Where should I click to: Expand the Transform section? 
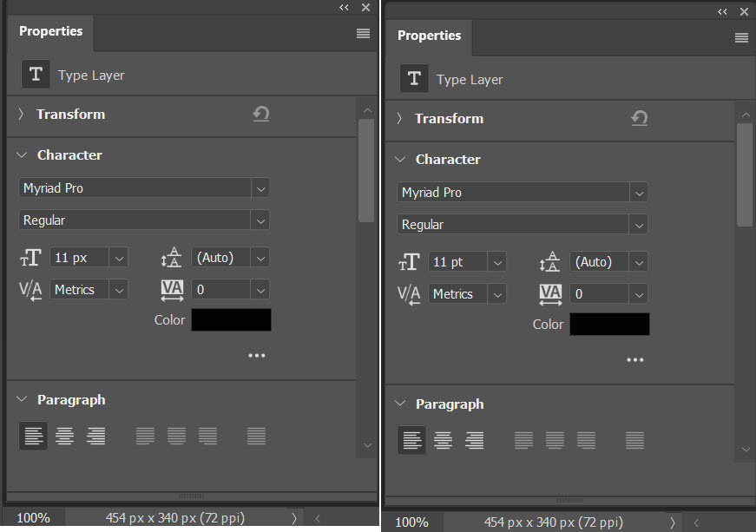pos(19,114)
